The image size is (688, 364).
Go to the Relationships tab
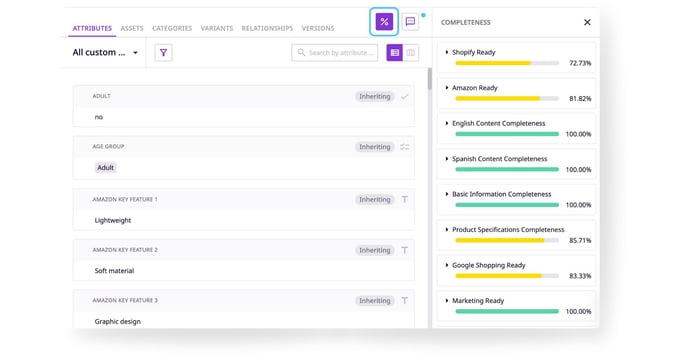pos(267,28)
